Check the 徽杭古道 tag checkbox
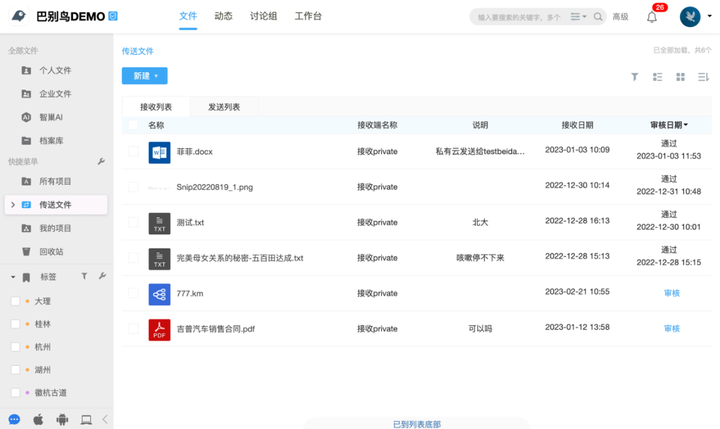This screenshot has width=720, height=429. coord(15,393)
